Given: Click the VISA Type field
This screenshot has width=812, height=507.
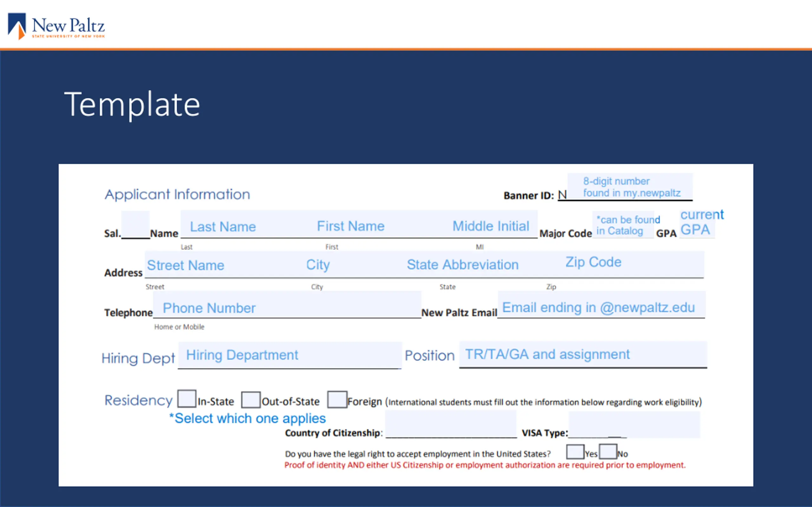Looking at the screenshot, I should point(634,425).
